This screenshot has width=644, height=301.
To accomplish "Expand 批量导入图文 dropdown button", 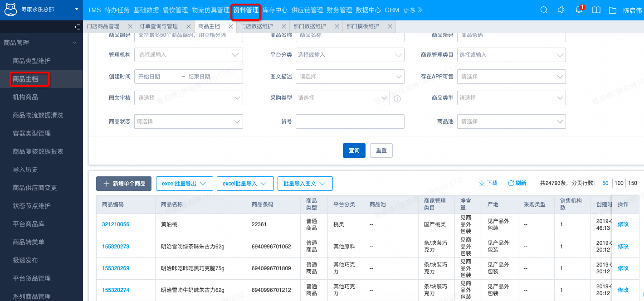I will (x=305, y=184).
